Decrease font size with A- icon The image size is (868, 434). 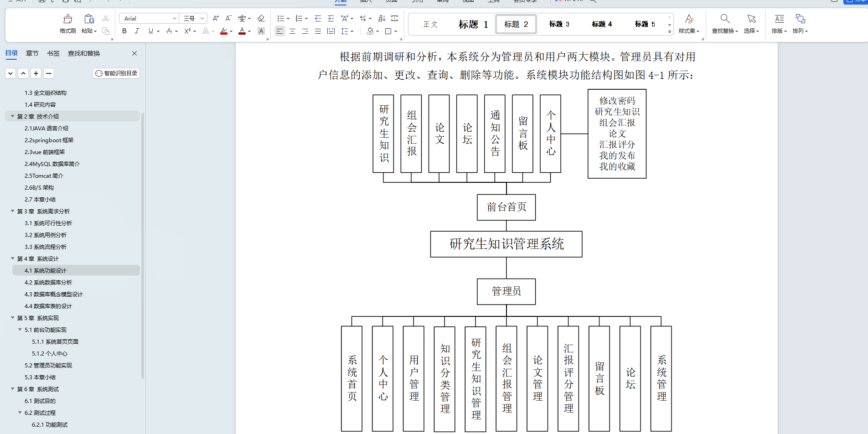tap(229, 18)
